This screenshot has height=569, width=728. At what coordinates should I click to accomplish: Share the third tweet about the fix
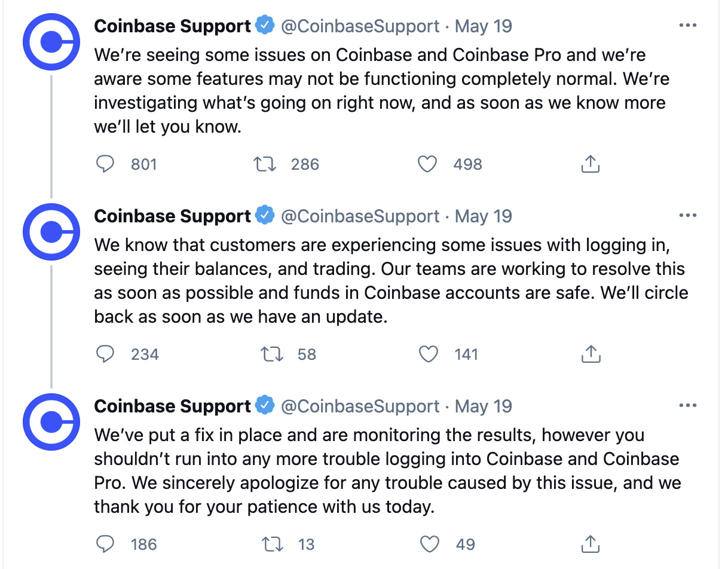pos(590,544)
